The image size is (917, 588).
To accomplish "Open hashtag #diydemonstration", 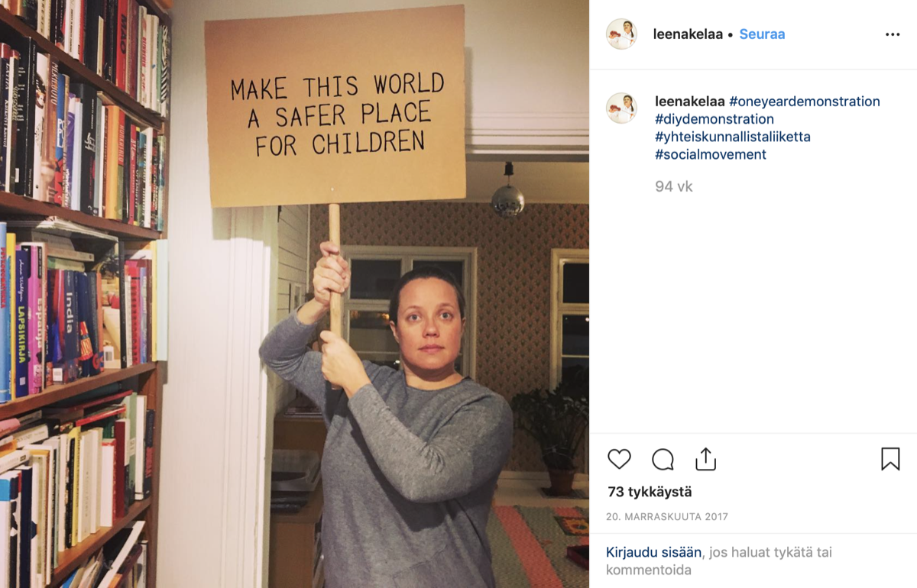I will click(x=714, y=119).
